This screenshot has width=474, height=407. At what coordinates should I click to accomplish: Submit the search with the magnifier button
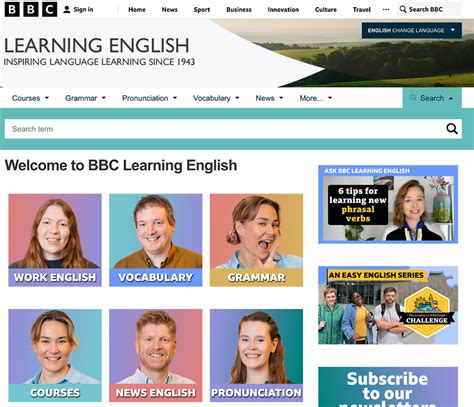(x=452, y=129)
